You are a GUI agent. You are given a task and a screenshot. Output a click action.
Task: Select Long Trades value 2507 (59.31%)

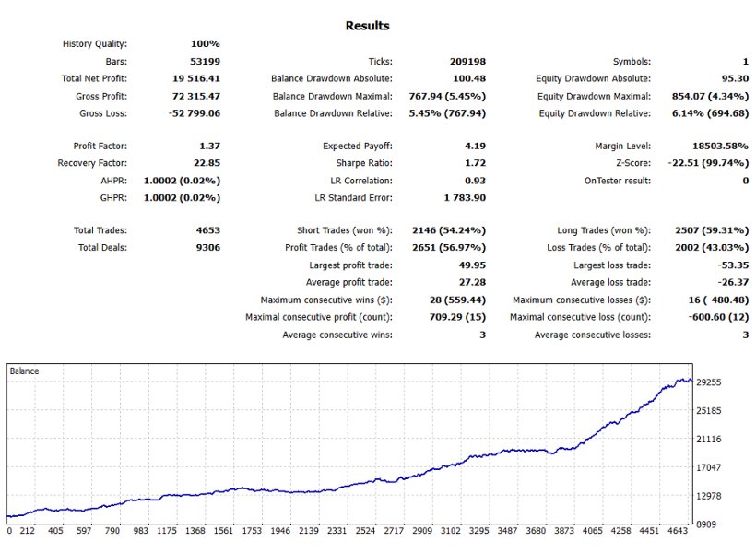coord(712,230)
